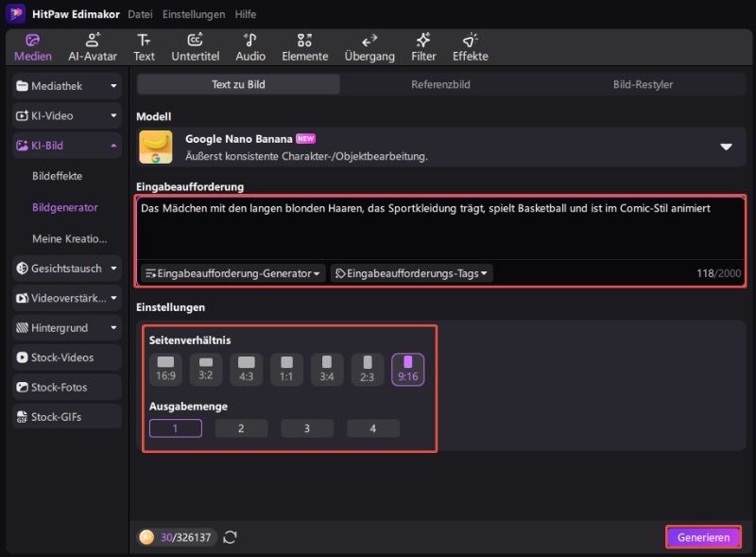Open the Audio tool
The image size is (756, 557).
[250, 46]
